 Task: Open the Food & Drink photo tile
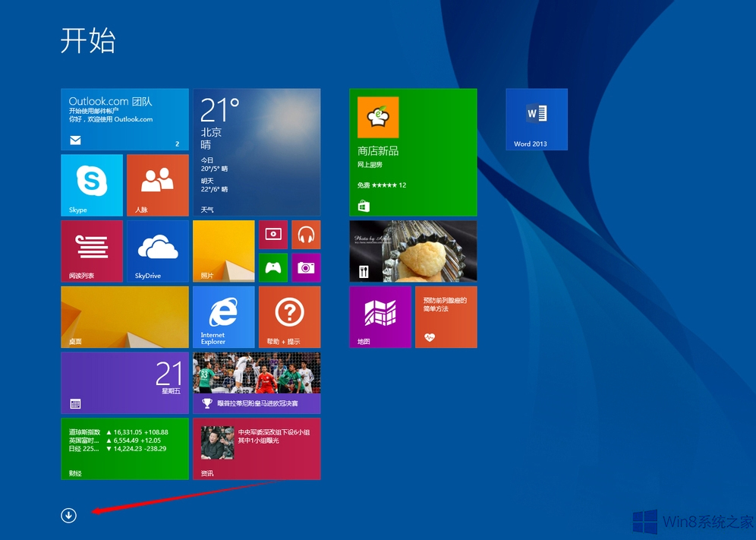pos(413,251)
